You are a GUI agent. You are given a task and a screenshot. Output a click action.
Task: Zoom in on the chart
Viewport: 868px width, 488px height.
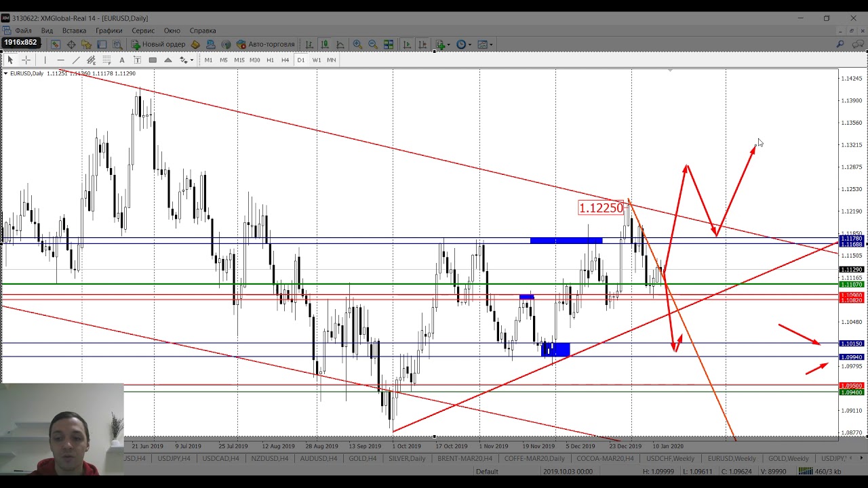357,44
